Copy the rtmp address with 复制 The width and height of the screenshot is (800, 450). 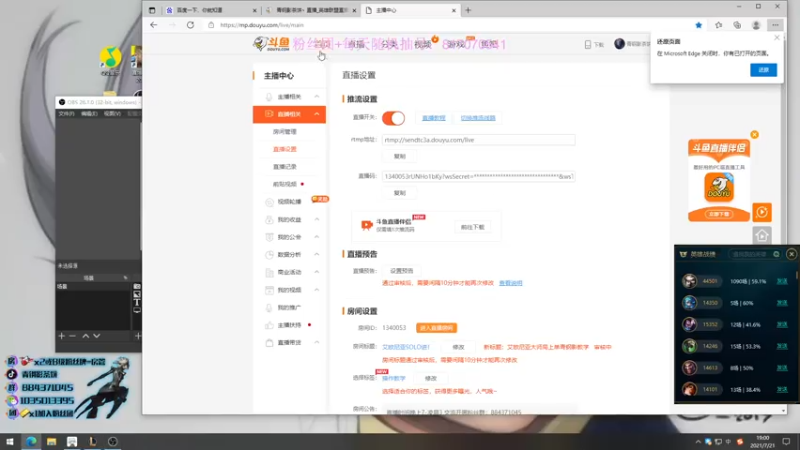tap(399, 156)
